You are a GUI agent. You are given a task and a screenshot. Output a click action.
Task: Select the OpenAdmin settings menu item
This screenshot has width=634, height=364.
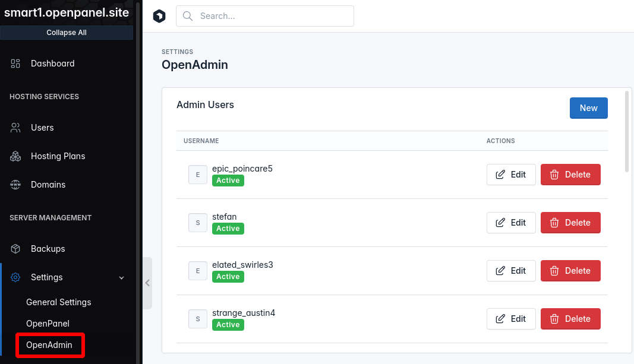[49, 345]
